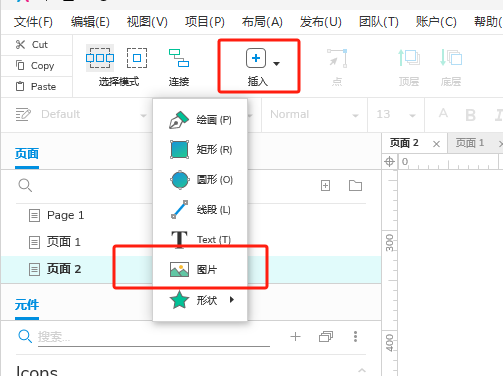The height and width of the screenshot is (376, 503).
Task: Click the widget library copy icon
Action: point(326,337)
